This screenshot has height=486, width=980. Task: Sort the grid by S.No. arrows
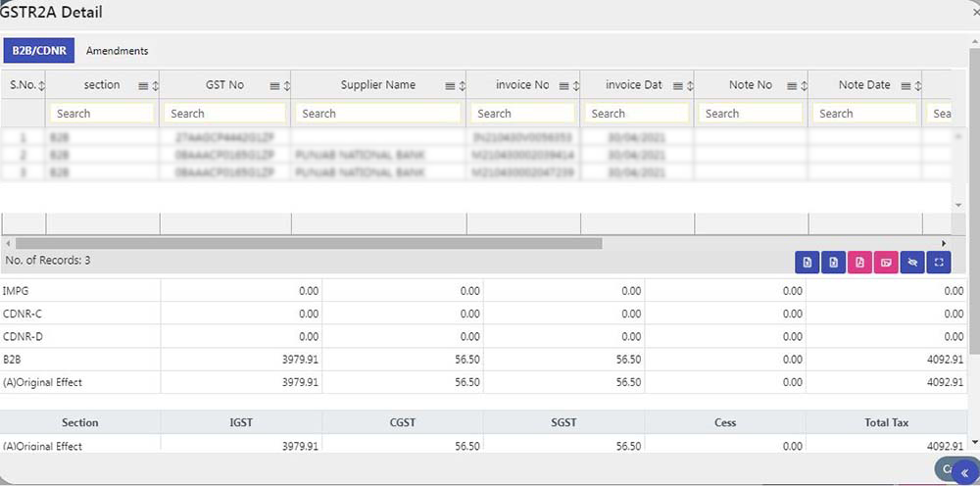coord(41,86)
